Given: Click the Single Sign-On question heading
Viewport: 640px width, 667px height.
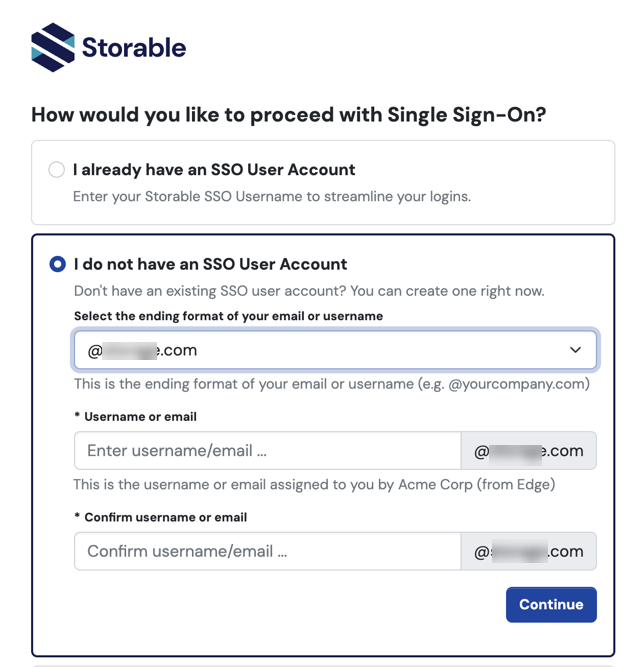Looking at the screenshot, I should pyautogui.click(x=288, y=115).
